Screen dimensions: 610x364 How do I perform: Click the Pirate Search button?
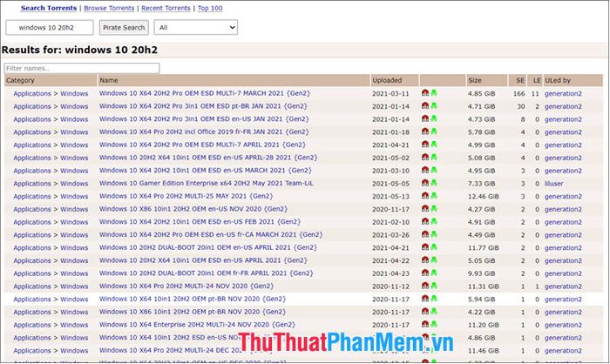[124, 28]
